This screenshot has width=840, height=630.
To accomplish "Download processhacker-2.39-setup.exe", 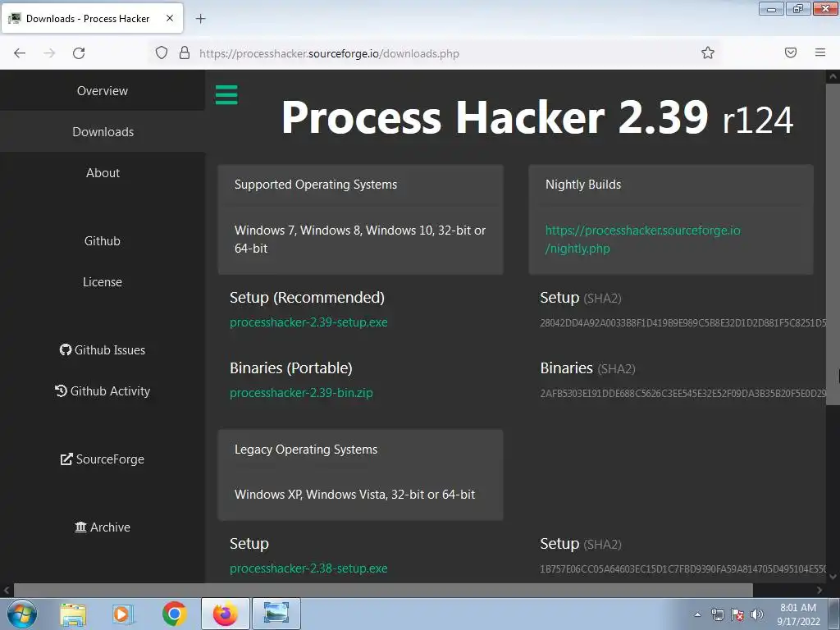I will 308,322.
